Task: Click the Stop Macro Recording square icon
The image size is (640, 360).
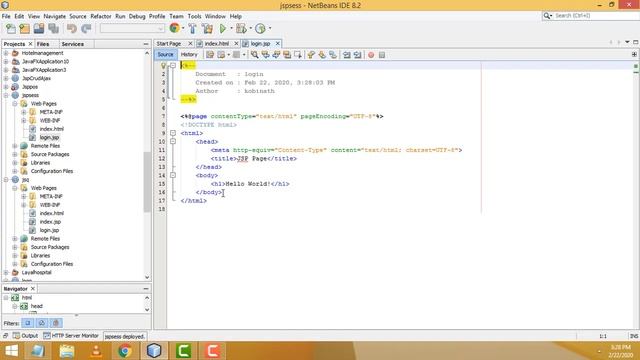Action: pyautogui.click(x=382, y=55)
